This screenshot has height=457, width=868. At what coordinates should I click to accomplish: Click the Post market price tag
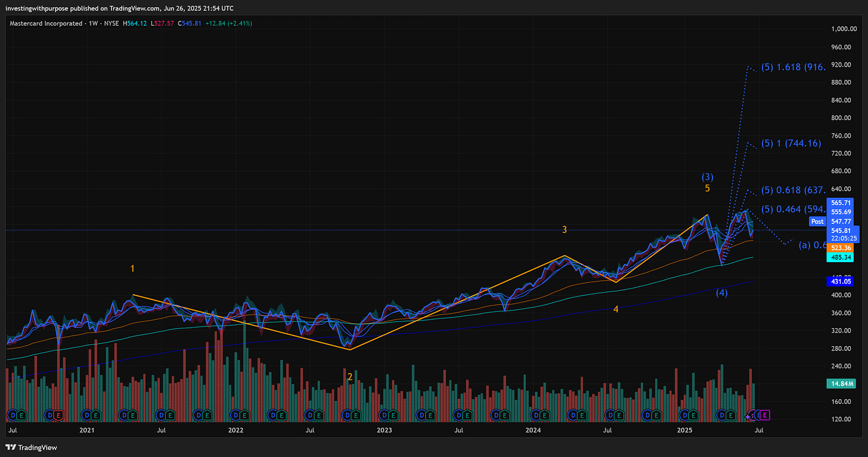(817, 221)
